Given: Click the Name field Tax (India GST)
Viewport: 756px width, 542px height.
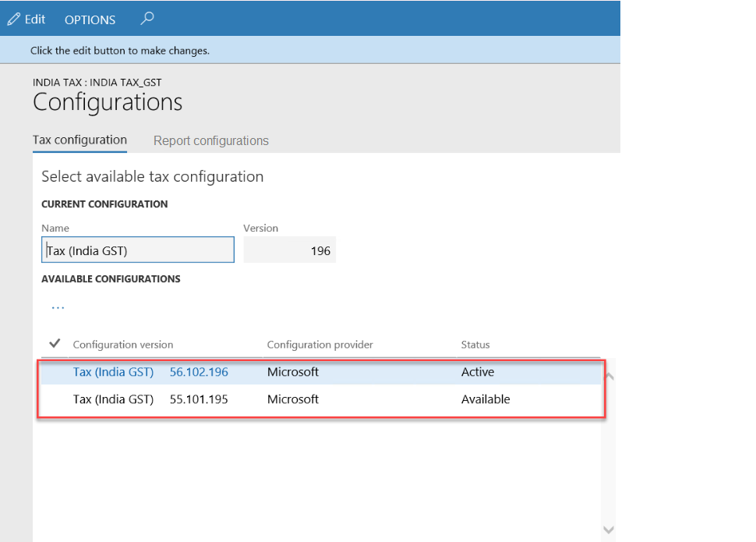Looking at the screenshot, I should 138,250.
